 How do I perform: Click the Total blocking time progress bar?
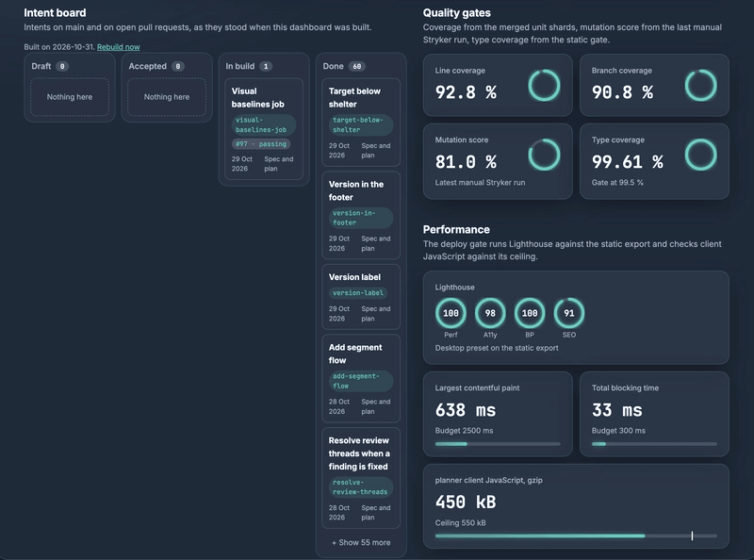click(654, 444)
